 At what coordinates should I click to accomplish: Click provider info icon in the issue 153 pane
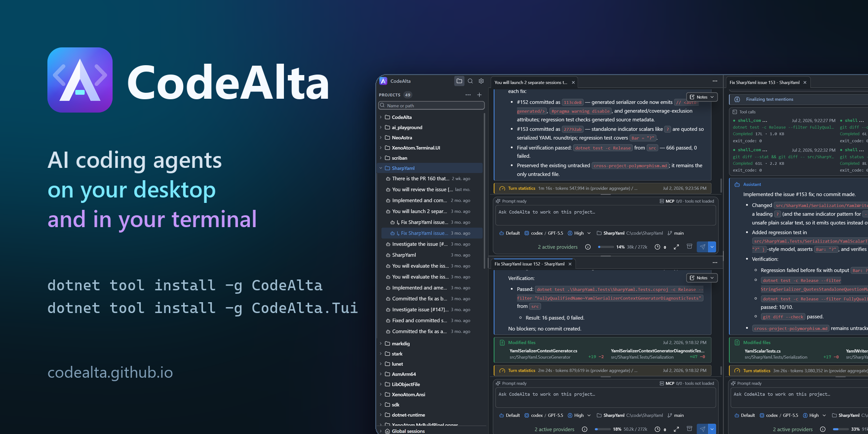(823, 429)
